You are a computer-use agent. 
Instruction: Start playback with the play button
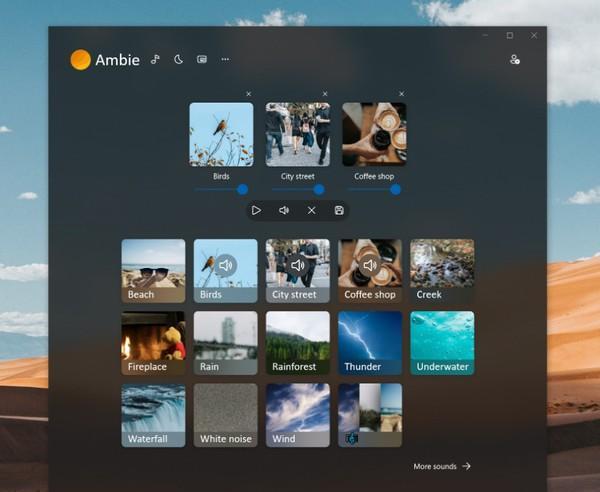tap(256, 210)
